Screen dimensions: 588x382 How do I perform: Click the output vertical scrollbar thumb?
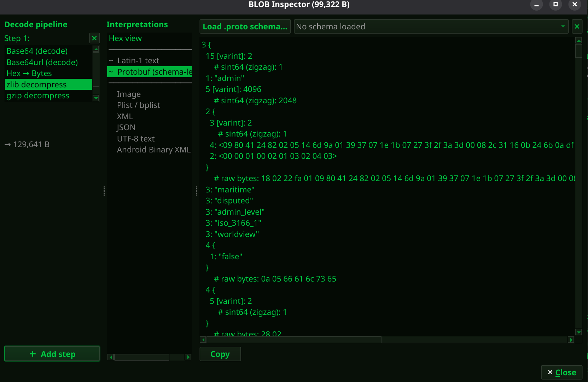(578, 51)
